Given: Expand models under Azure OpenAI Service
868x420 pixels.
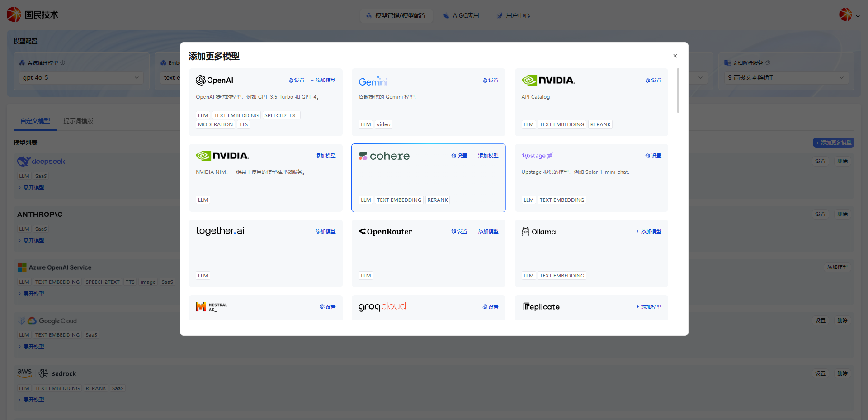Looking at the screenshot, I should pyautogui.click(x=31, y=294).
